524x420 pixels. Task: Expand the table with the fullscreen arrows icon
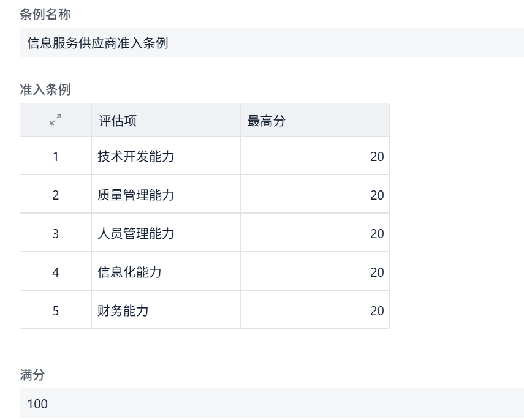pos(56,120)
